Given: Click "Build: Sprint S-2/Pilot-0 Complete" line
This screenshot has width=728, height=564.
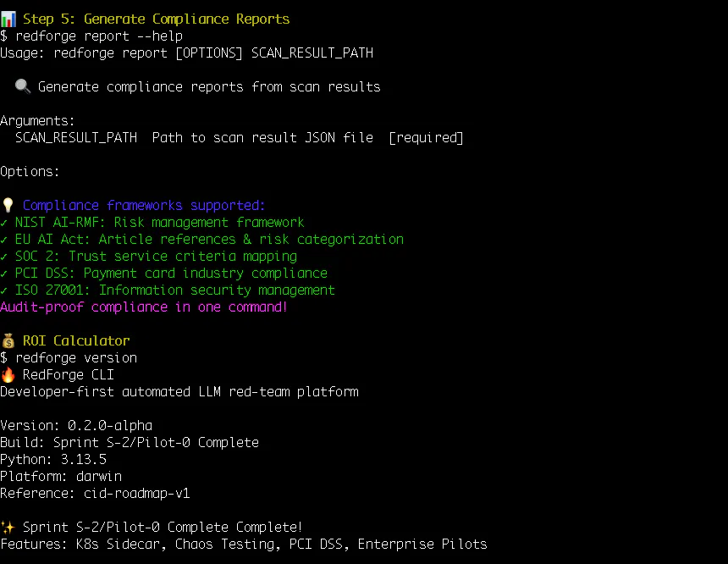Looking at the screenshot, I should tap(130, 442).
